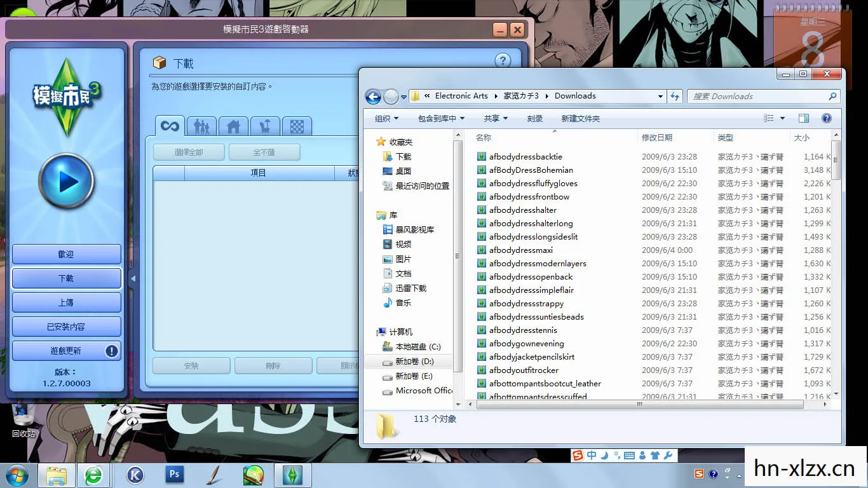Screen dimensions: 868x488
Task: Go forward in the Explorer window
Action: coord(391,97)
